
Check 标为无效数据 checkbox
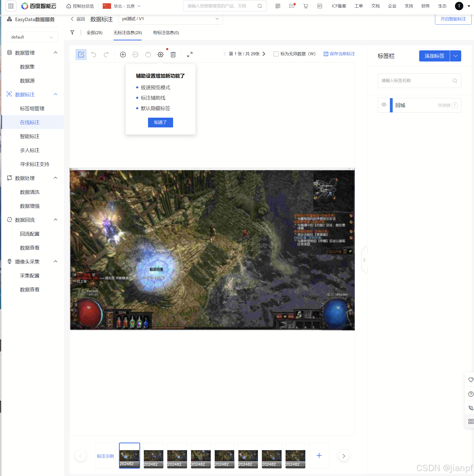click(x=276, y=54)
